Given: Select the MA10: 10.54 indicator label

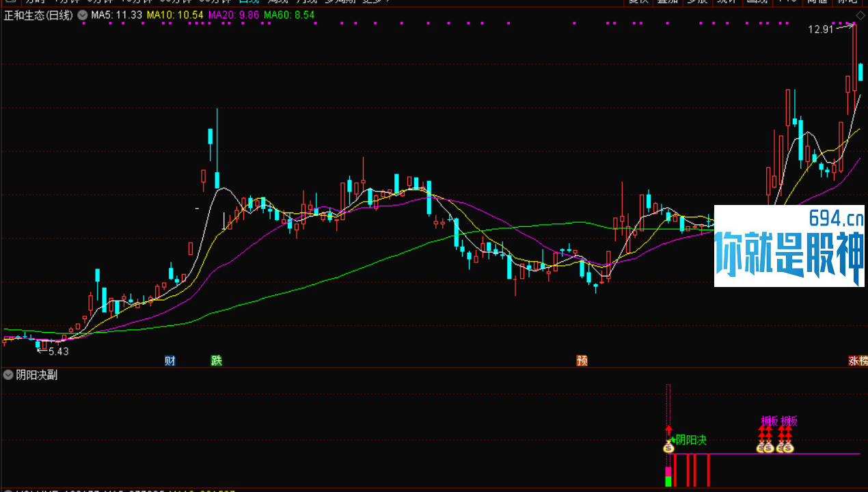Looking at the screenshot, I should point(175,15).
